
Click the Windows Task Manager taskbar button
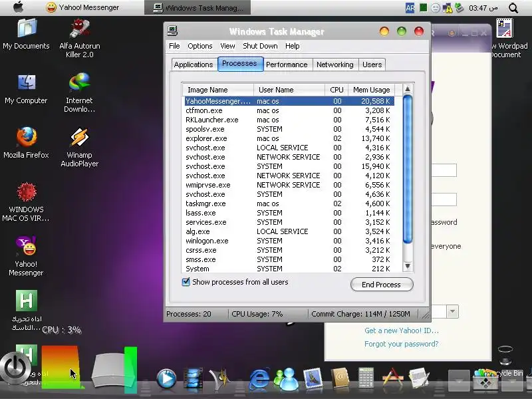(198, 7)
